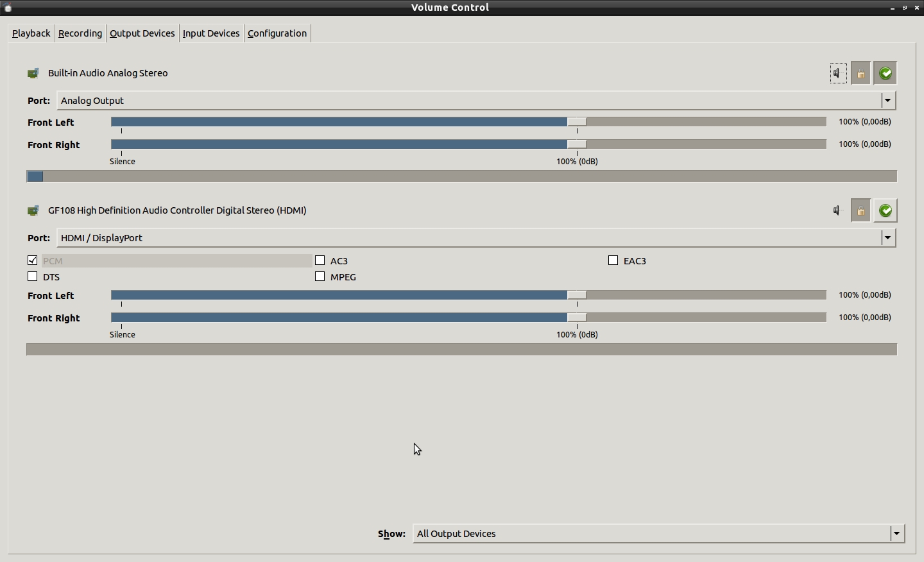Expand the HDMI / DisplayPort port dropdown
Screen dimensions: 924x562
(887, 238)
